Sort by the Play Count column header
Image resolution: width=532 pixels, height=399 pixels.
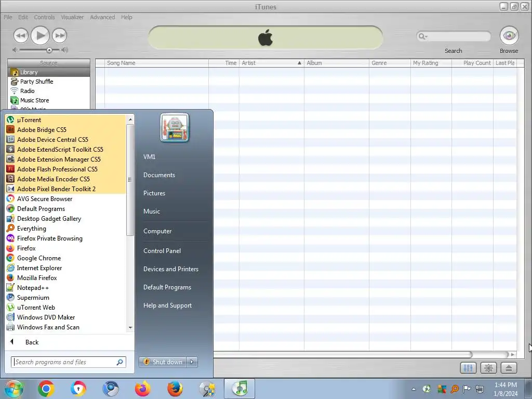(472, 63)
